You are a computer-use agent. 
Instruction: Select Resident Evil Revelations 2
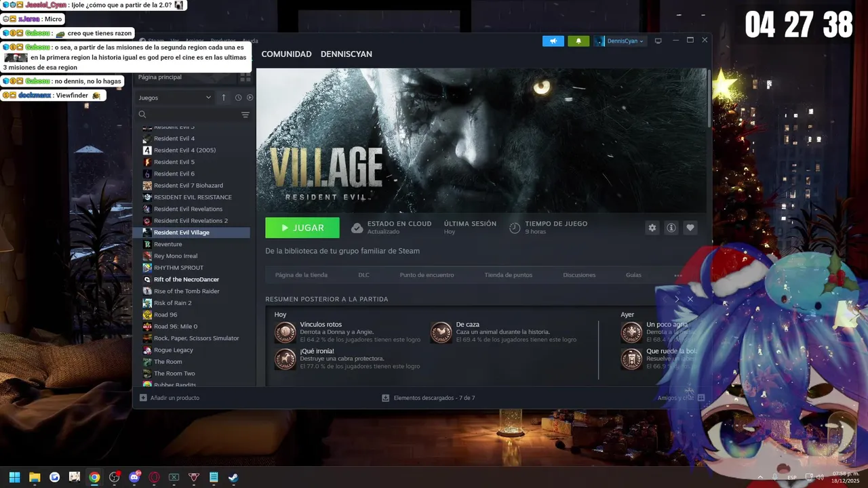tap(191, 220)
